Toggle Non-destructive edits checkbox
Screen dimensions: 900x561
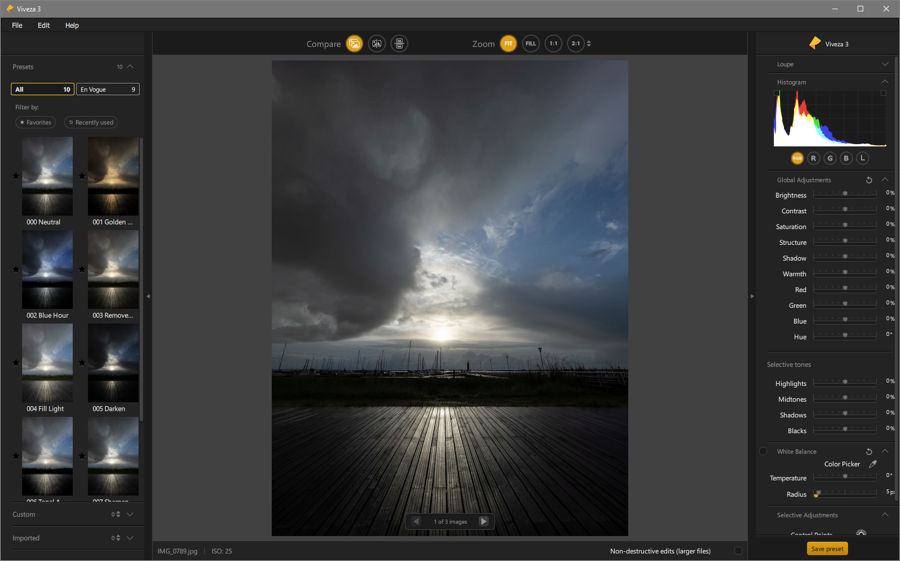[738, 551]
